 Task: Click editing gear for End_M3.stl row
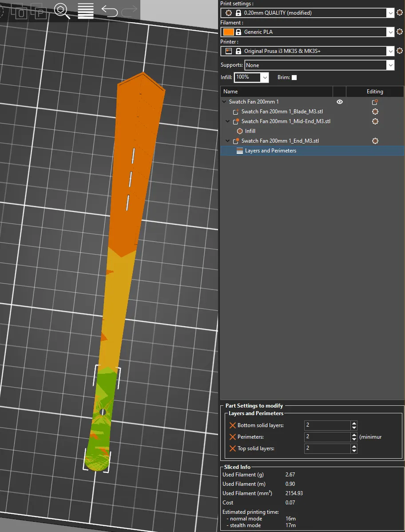375,141
